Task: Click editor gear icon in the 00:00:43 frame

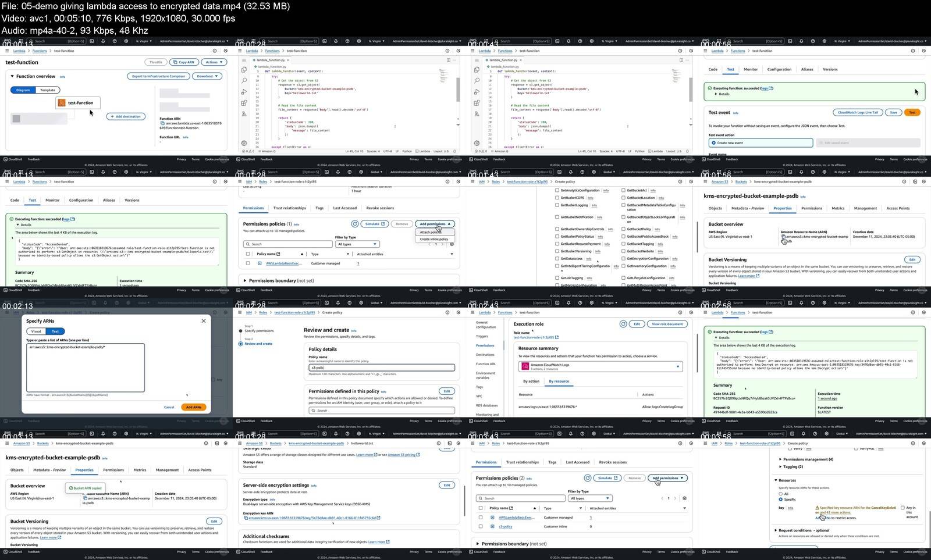Action: point(477,143)
